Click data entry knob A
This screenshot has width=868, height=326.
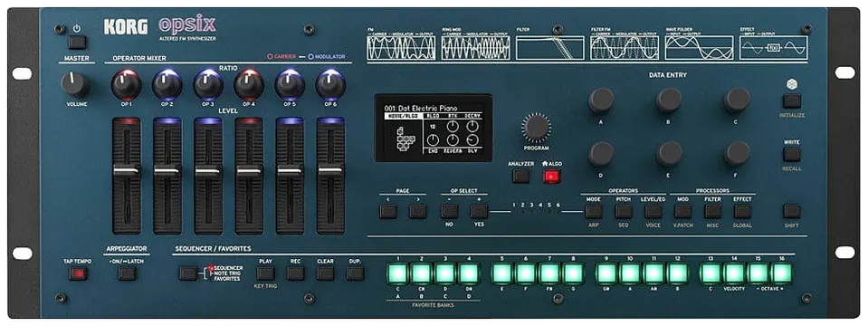[601, 101]
